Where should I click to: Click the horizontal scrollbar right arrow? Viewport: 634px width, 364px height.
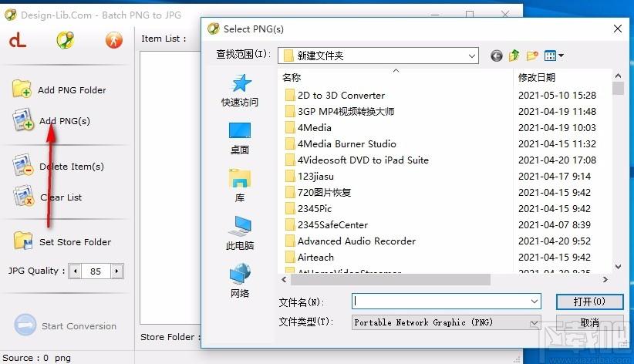click(x=605, y=279)
